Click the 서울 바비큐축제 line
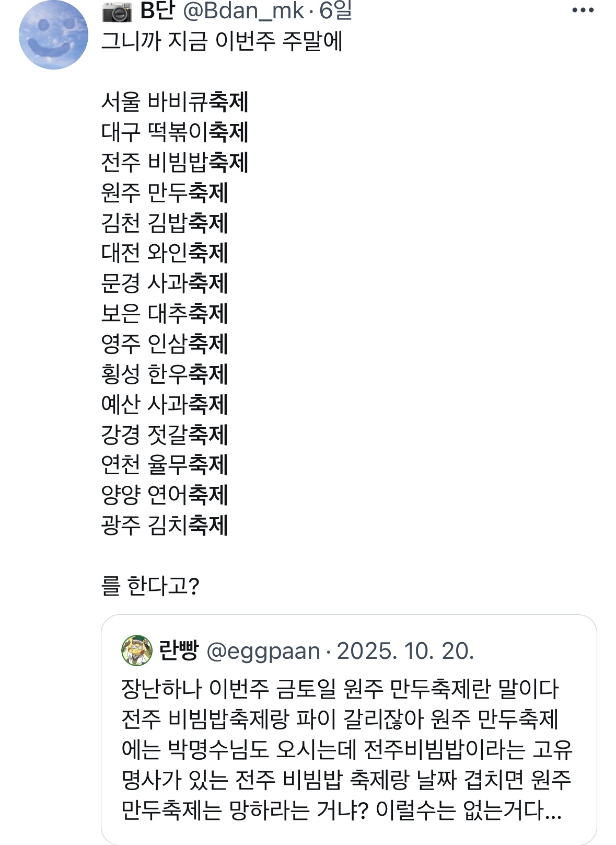The width and height of the screenshot is (616, 845). 175,101
